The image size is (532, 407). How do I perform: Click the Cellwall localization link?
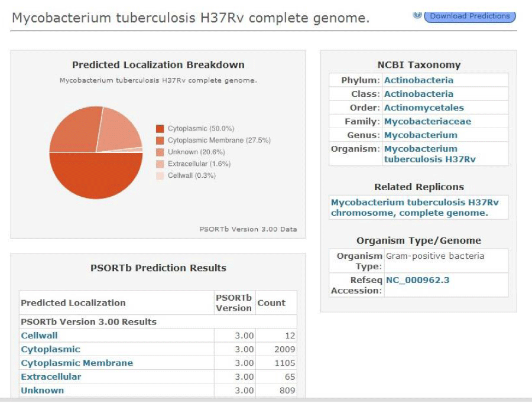[x=40, y=336]
